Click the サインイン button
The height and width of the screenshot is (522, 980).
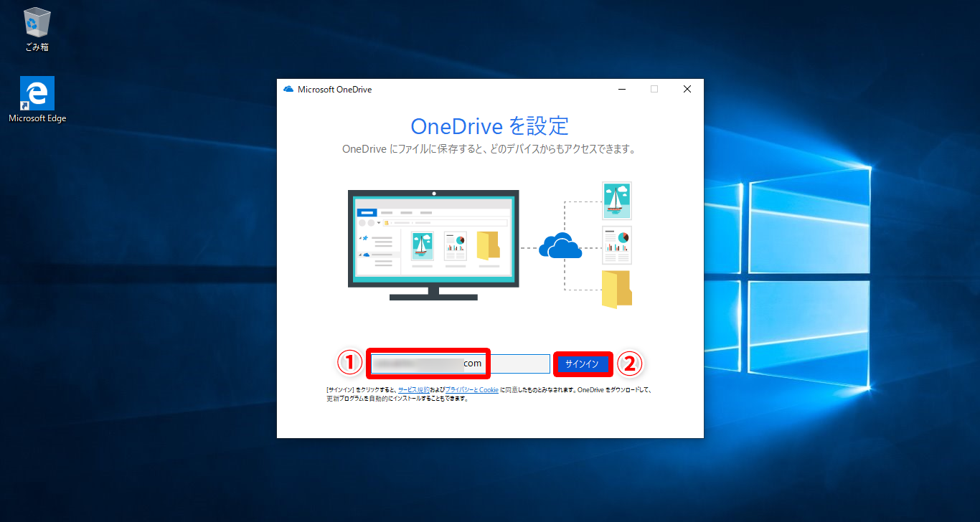pos(582,364)
